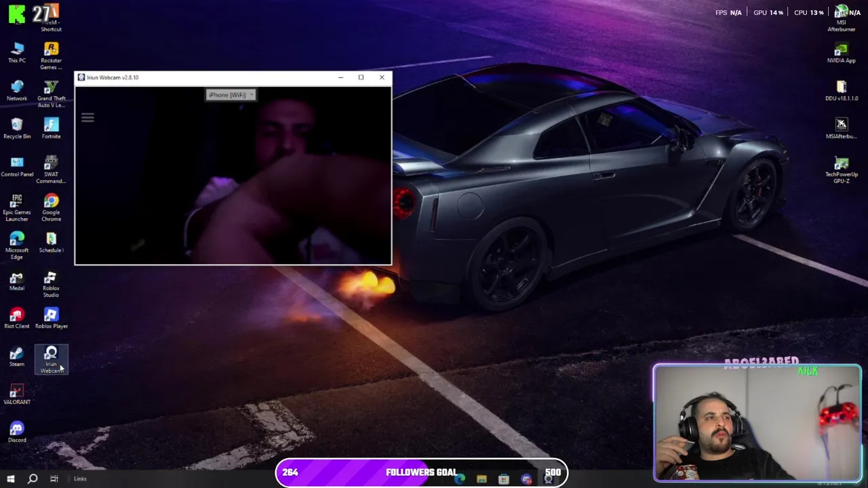Launch Grand Theft Auto V shortcut
The image size is (868, 488).
click(51, 94)
